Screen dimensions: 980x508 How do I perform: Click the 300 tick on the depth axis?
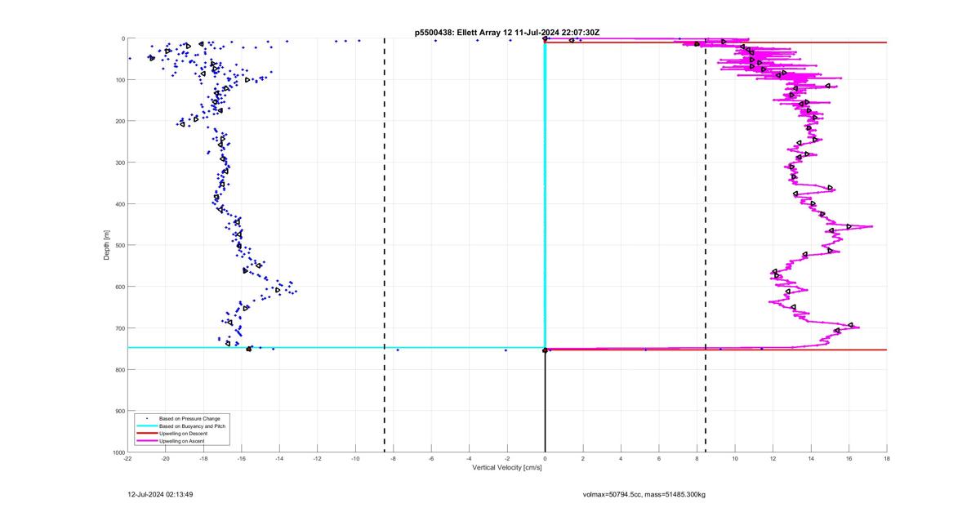119,163
